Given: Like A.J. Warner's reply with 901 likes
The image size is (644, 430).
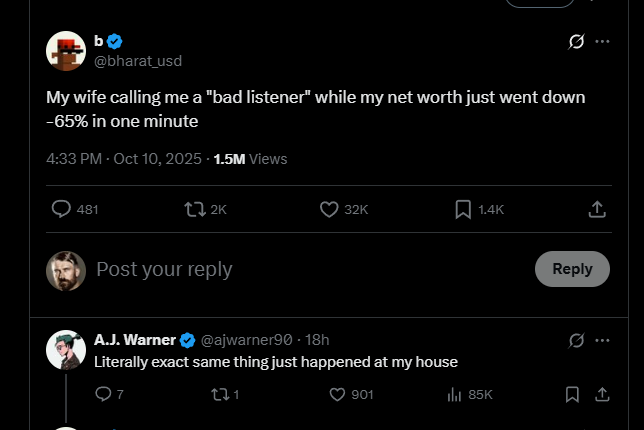Looking at the screenshot, I should pos(337,394).
